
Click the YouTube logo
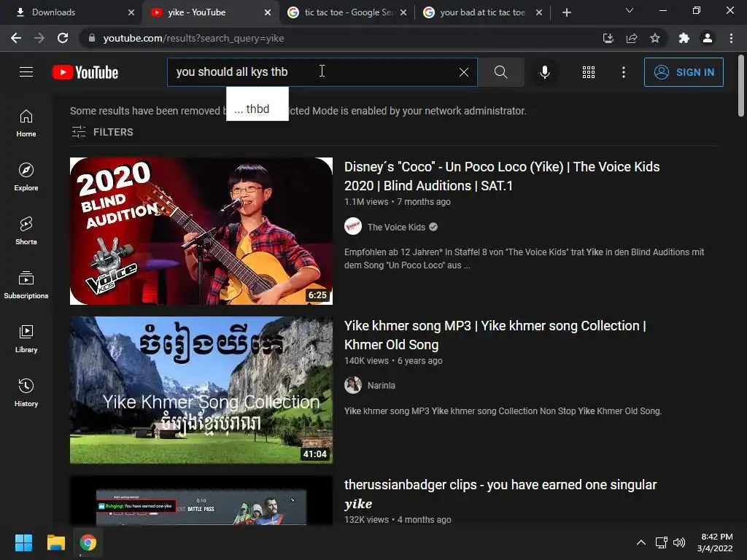tap(85, 72)
